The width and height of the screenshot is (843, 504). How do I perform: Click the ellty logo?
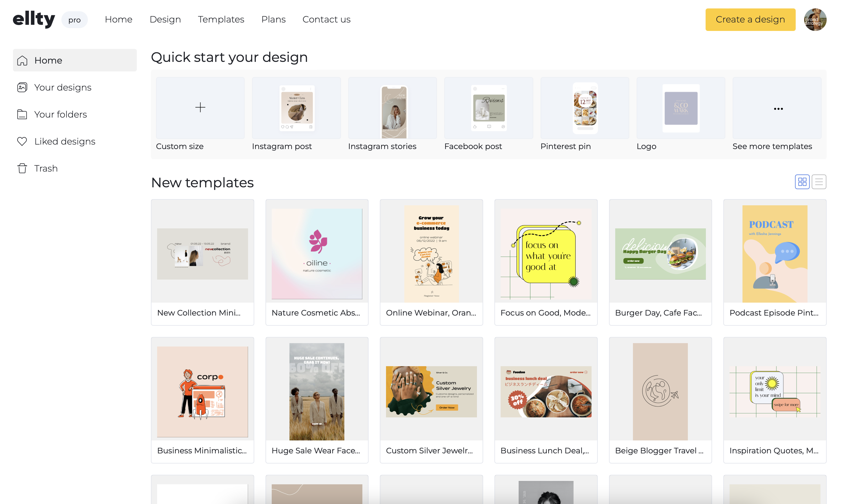pyautogui.click(x=34, y=19)
